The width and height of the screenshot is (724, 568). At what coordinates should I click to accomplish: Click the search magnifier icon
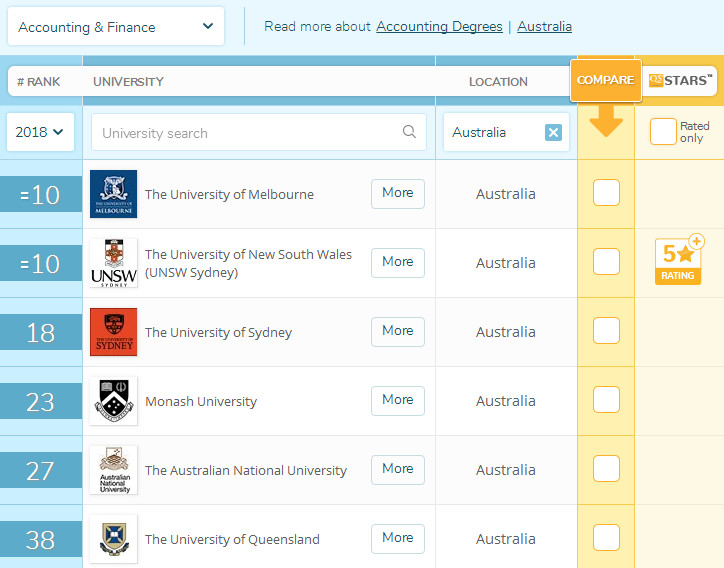click(409, 132)
